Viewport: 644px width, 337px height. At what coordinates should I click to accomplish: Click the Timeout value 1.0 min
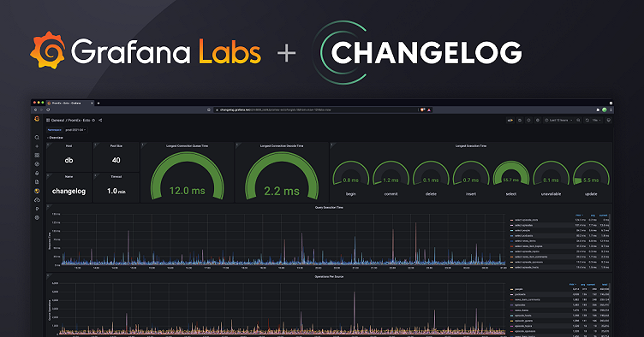click(116, 191)
